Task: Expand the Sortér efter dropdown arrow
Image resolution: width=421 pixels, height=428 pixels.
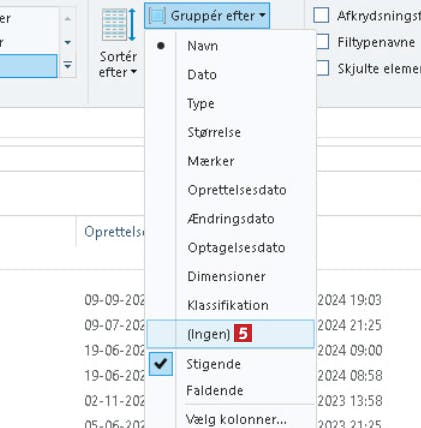Action: 134,72
